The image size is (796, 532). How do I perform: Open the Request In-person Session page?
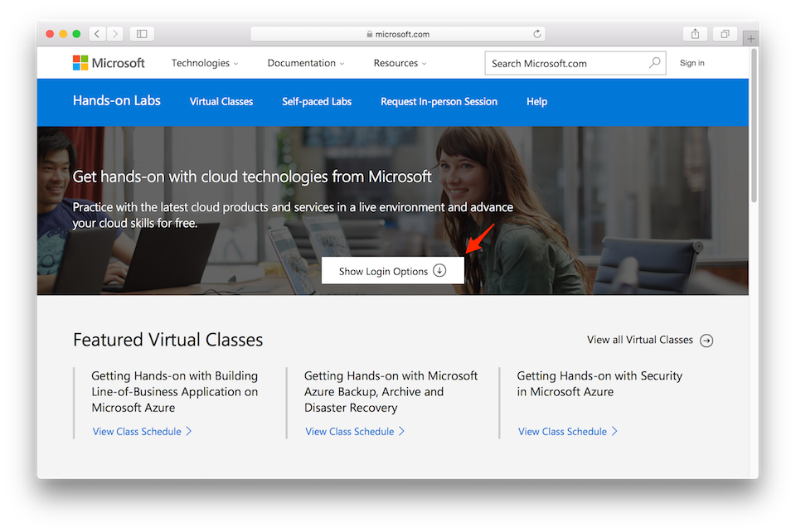coord(439,101)
